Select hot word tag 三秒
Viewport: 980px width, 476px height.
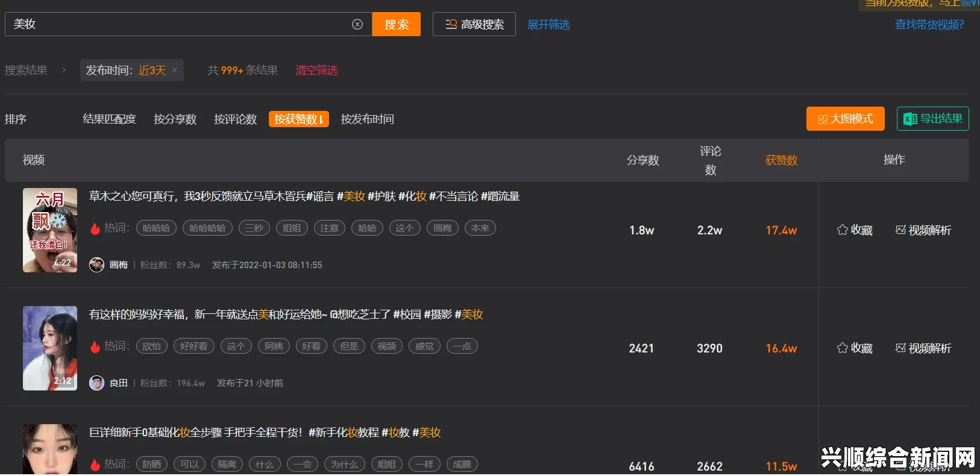coord(254,228)
